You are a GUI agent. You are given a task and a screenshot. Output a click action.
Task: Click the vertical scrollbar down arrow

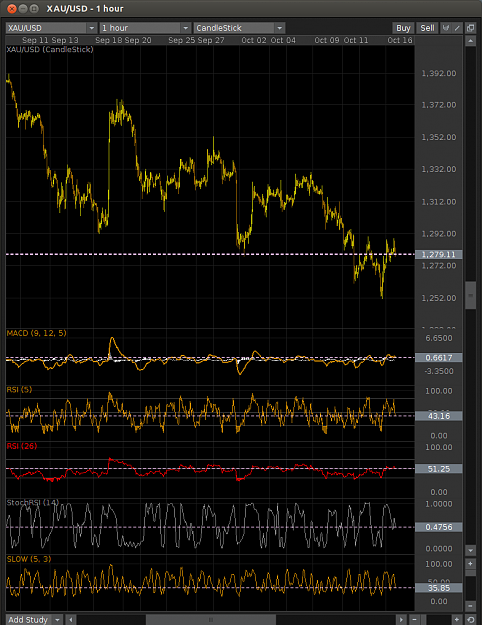pyautogui.click(x=470, y=550)
